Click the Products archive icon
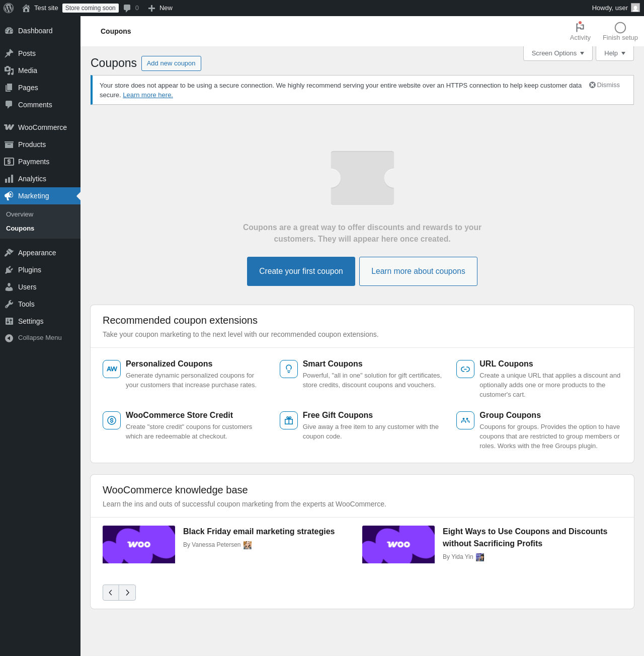The width and height of the screenshot is (644, 656). (9, 144)
